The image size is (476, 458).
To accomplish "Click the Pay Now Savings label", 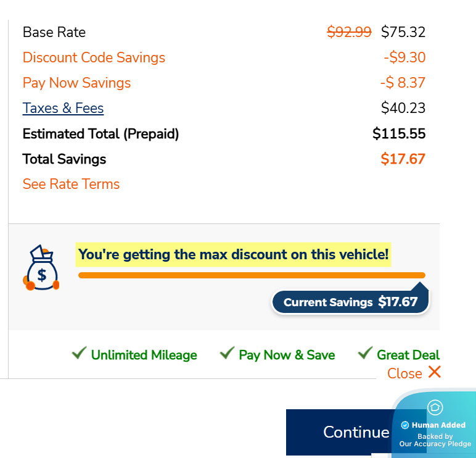I will 76,83.
